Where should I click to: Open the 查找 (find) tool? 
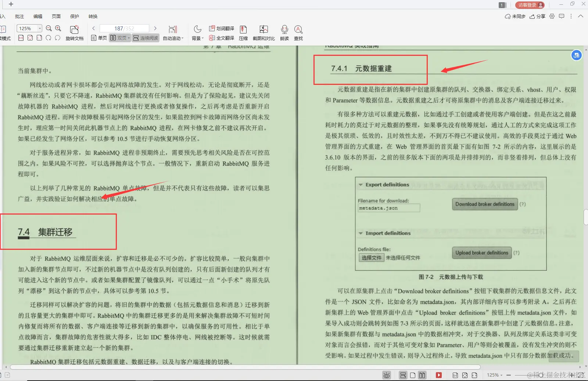[298, 33]
